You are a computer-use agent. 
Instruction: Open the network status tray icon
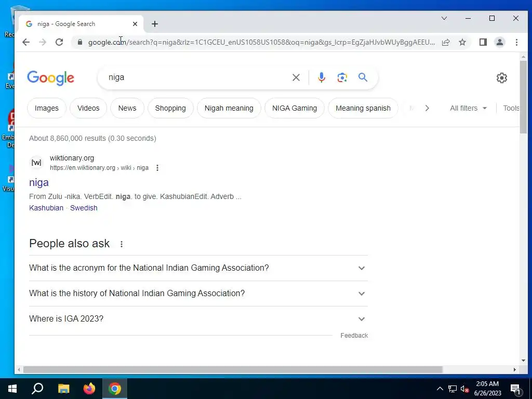[453, 389]
